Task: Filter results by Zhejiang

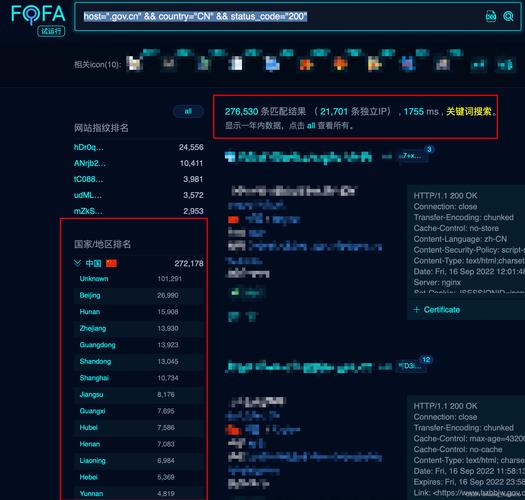Action: point(93,328)
